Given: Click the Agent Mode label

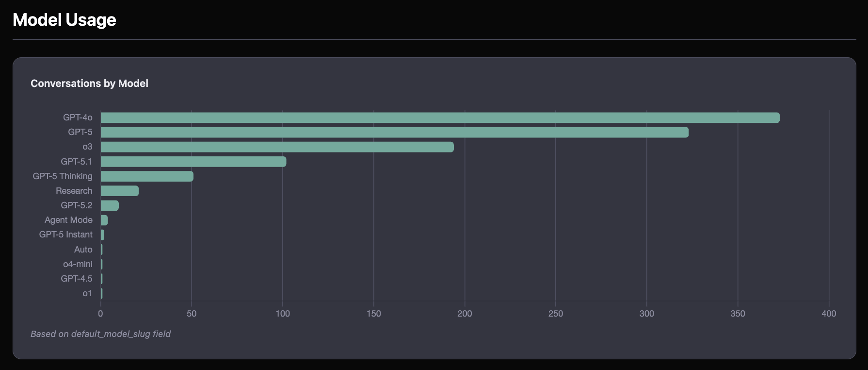Looking at the screenshot, I should pyautogui.click(x=68, y=220).
